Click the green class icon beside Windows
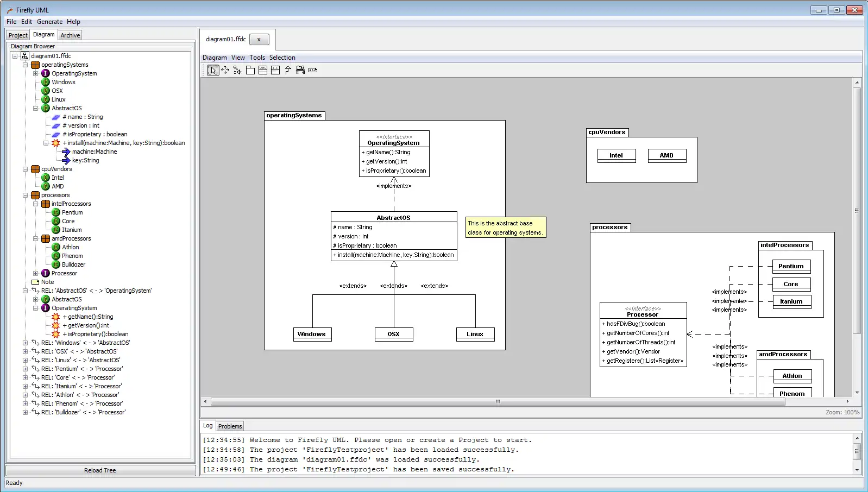The image size is (868, 492). 46,82
